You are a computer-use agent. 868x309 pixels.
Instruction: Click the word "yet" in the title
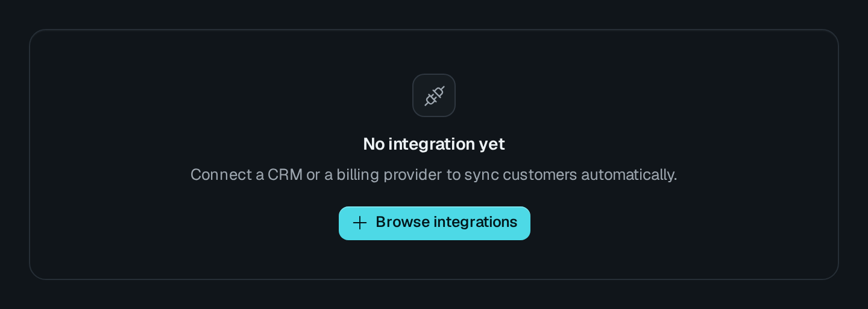coord(492,145)
